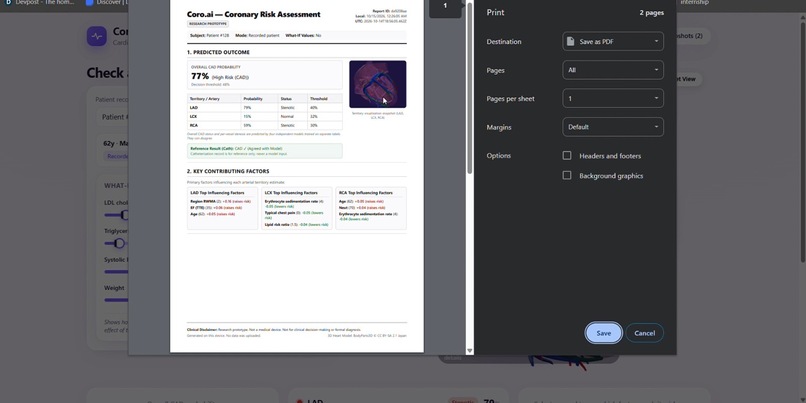Click the Discover tab favicon

89,3
